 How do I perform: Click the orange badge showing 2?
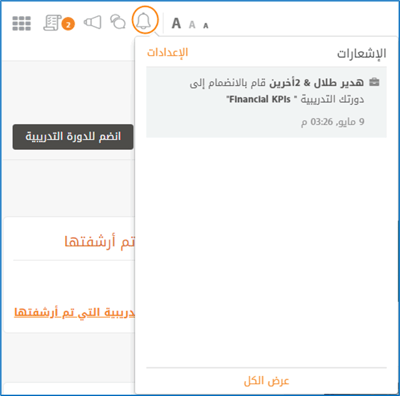click(68, 24)
